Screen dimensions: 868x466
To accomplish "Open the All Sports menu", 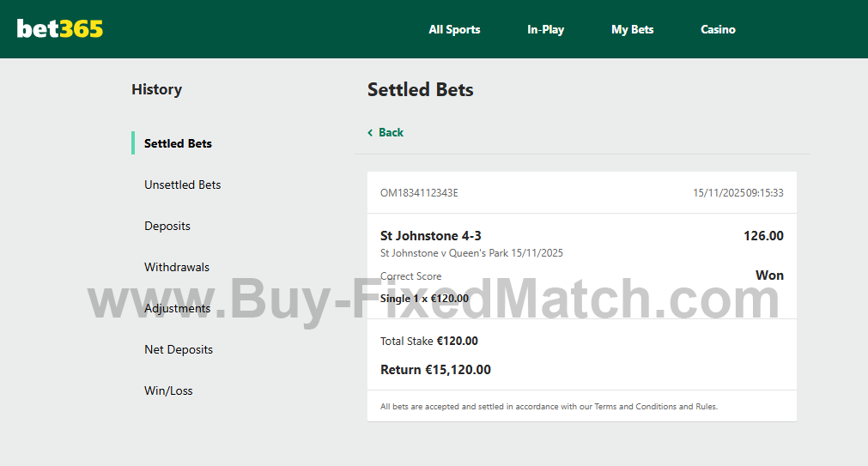I will pos(454,29).
